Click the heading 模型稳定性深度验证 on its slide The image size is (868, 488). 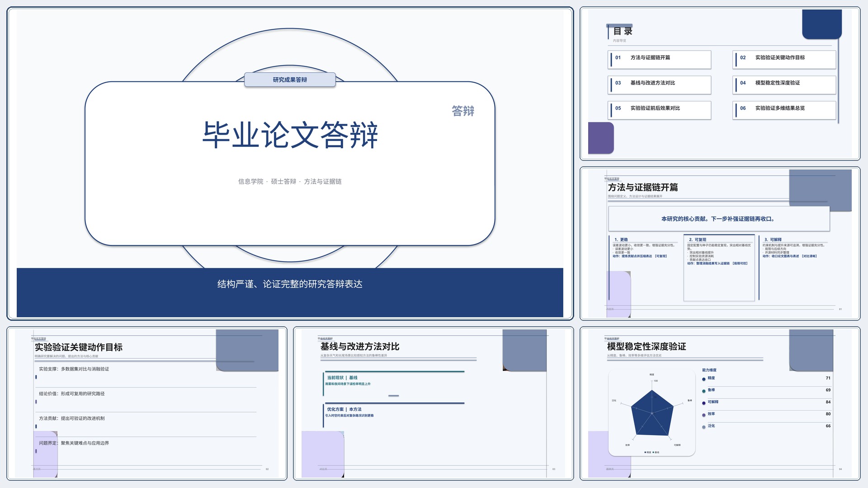click(x=646, y=347)
